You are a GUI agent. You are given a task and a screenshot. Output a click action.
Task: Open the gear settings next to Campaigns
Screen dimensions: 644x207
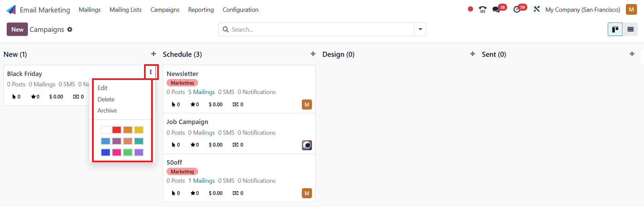[x=70, y=30]
